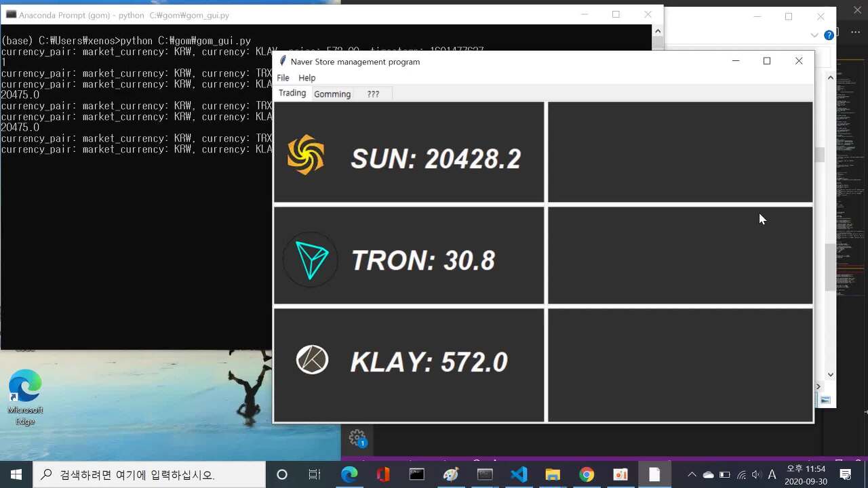Click the feather icon in Naver Store title bar
868x488 pixels.
(283, 61)
